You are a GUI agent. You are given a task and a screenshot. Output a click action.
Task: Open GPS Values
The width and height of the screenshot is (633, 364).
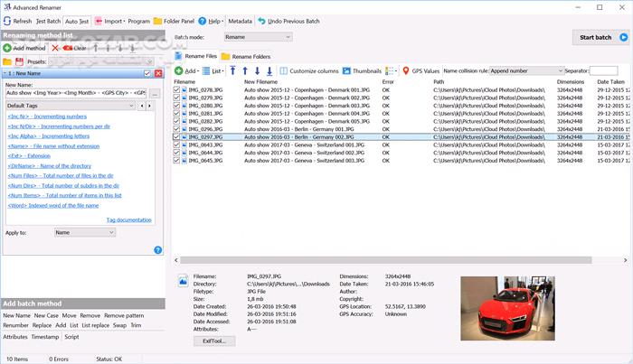tap(420, 71)
